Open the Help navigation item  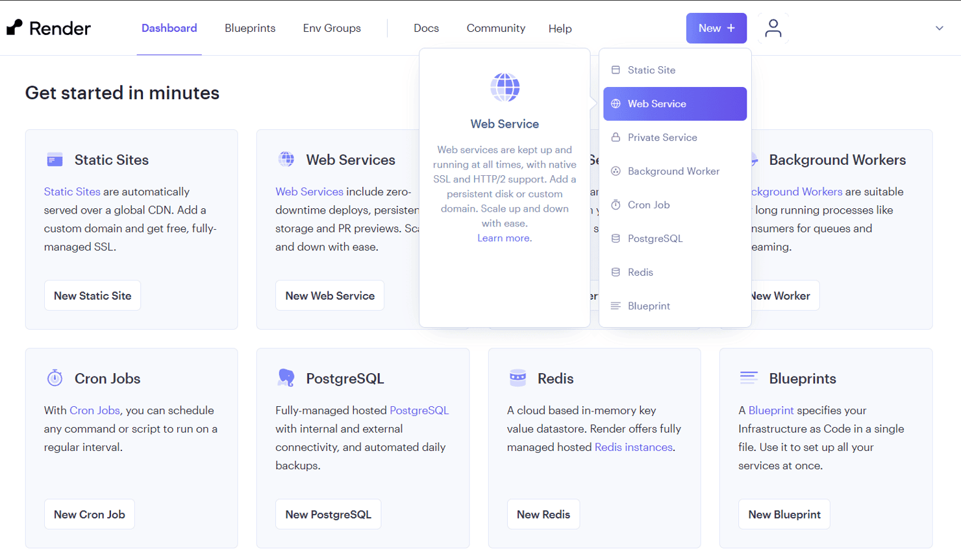(x=560, y=29)
